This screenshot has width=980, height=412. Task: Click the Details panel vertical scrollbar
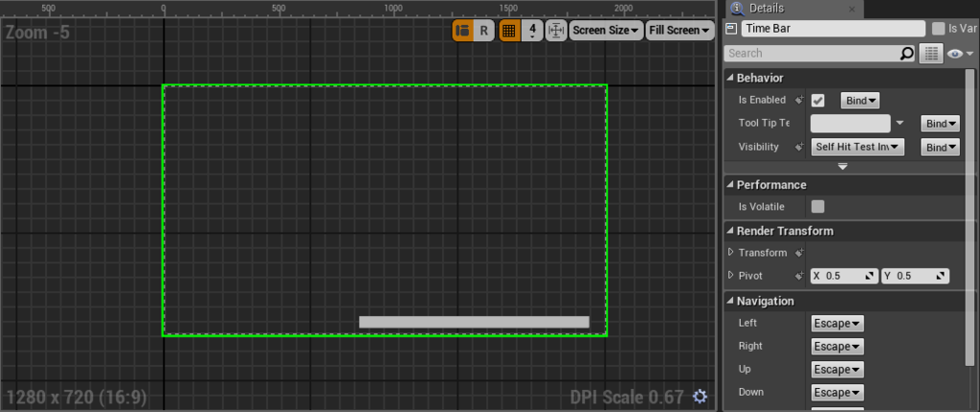969,216
